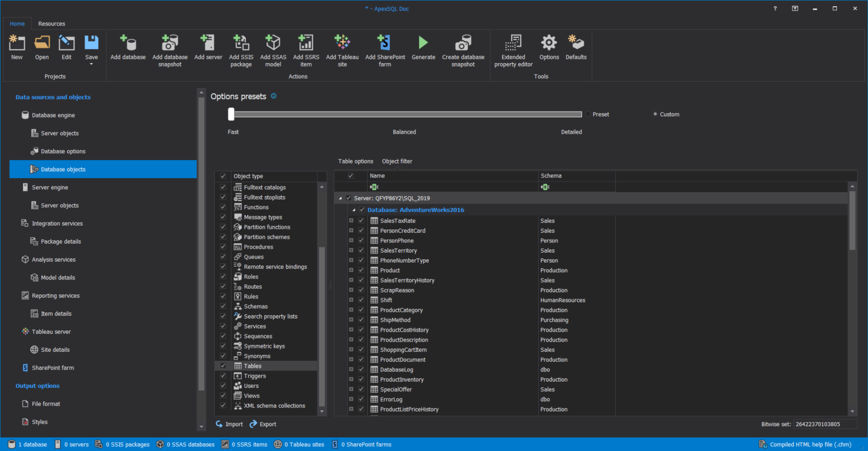Expand the ShipMethod table row
The image size is (868, 451).
[351, 320]
